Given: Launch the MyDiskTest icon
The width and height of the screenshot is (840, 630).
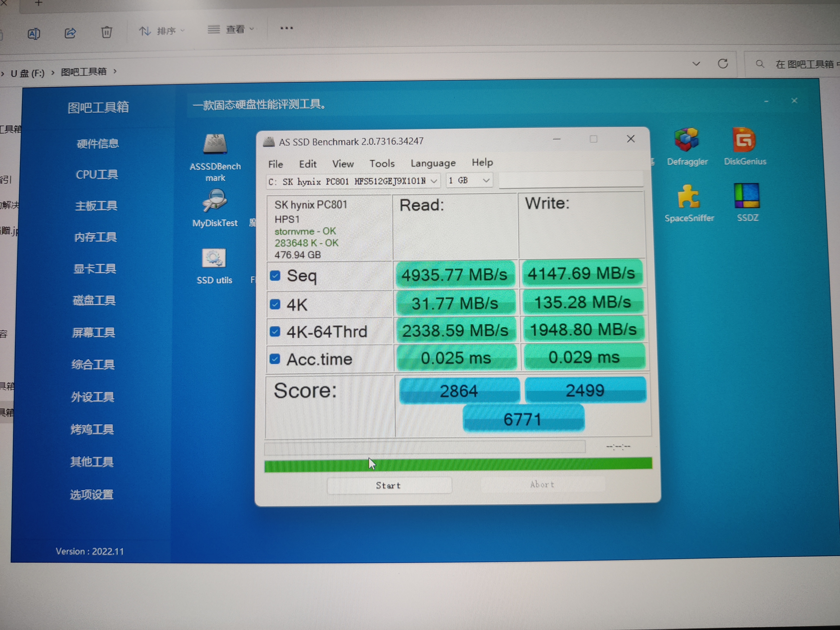Looking at the screenshot, I should [x=215, y=201].
